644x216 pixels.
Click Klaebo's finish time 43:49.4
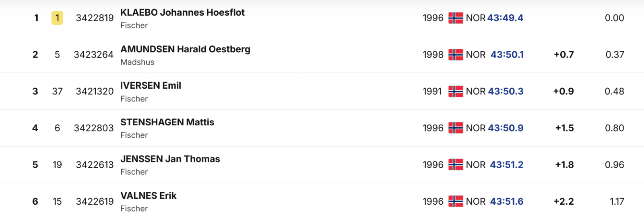(505, 18)
